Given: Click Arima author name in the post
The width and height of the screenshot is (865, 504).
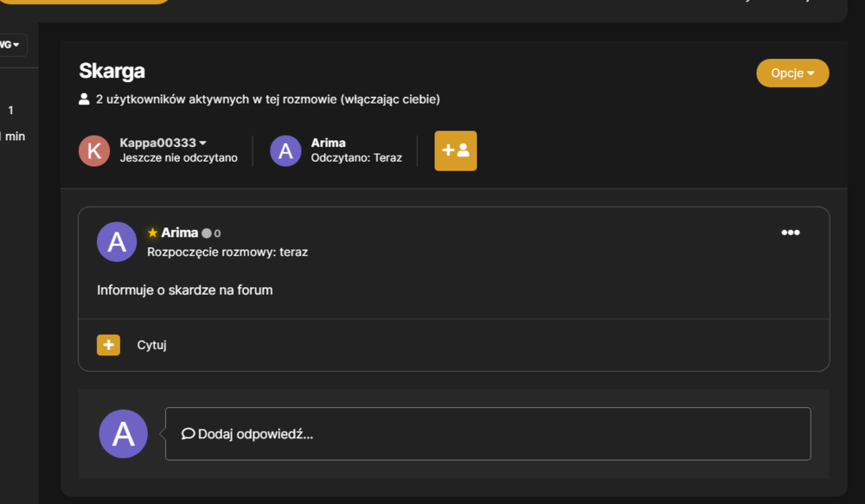Looking at the screenshot, I should pyautogui.click(x=179, y=233).
